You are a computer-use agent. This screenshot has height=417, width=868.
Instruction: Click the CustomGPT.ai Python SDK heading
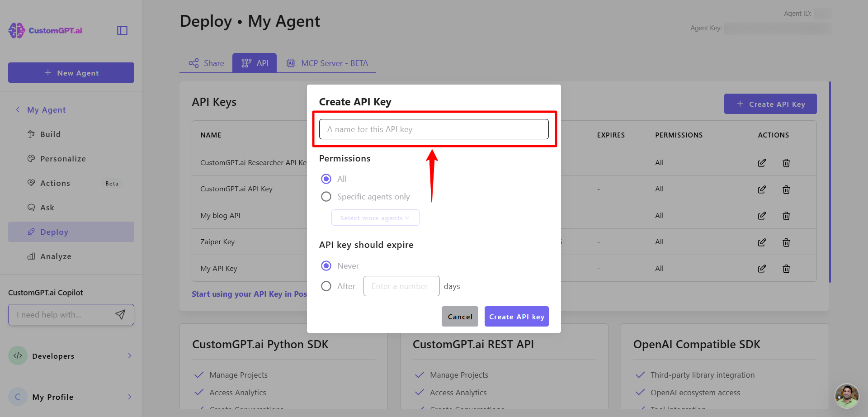260,345
